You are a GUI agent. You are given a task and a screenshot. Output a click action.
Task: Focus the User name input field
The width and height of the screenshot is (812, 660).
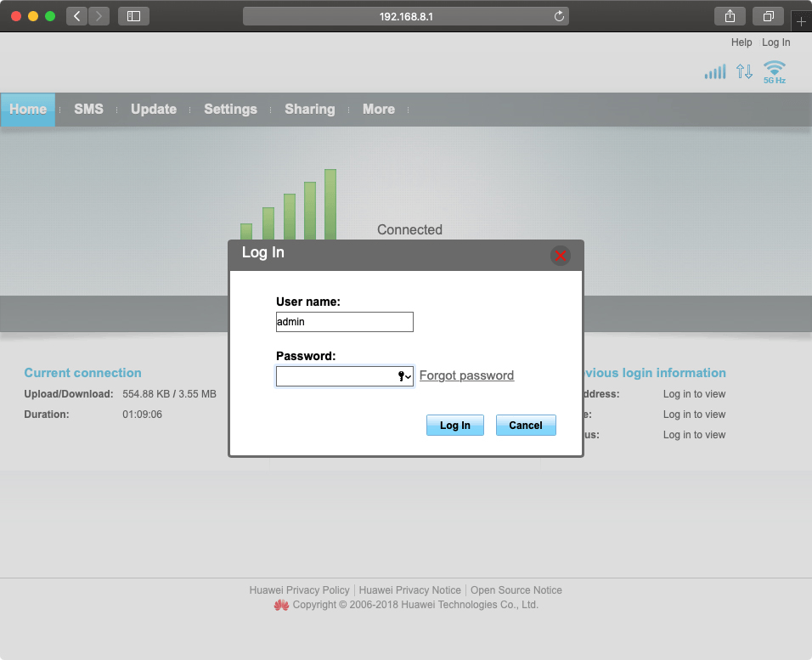[344, 322]
